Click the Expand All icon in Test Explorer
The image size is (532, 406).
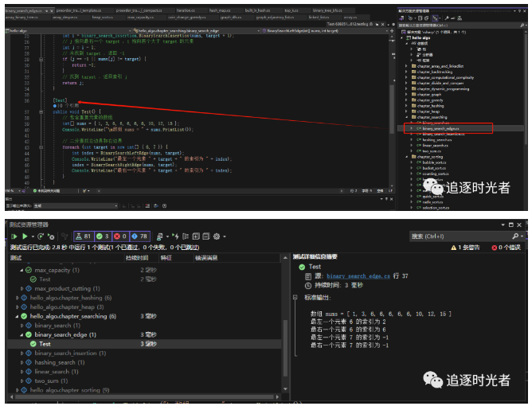click(x=196, y=236)
